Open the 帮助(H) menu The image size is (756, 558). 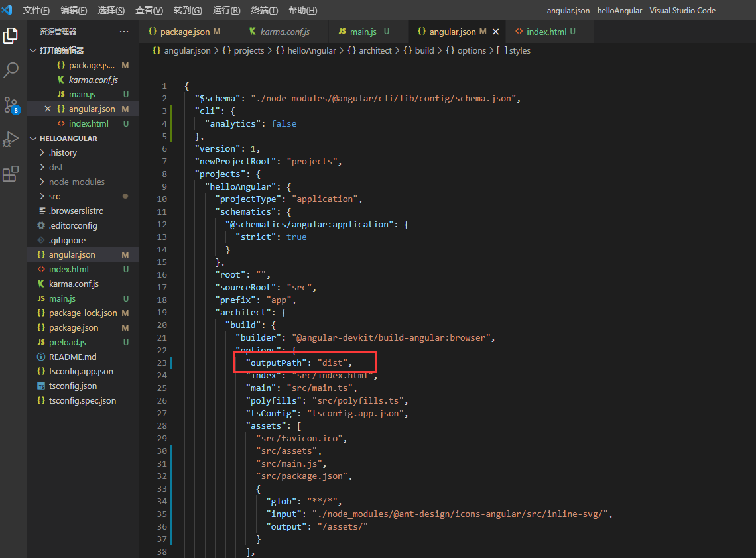click(303, 10)
